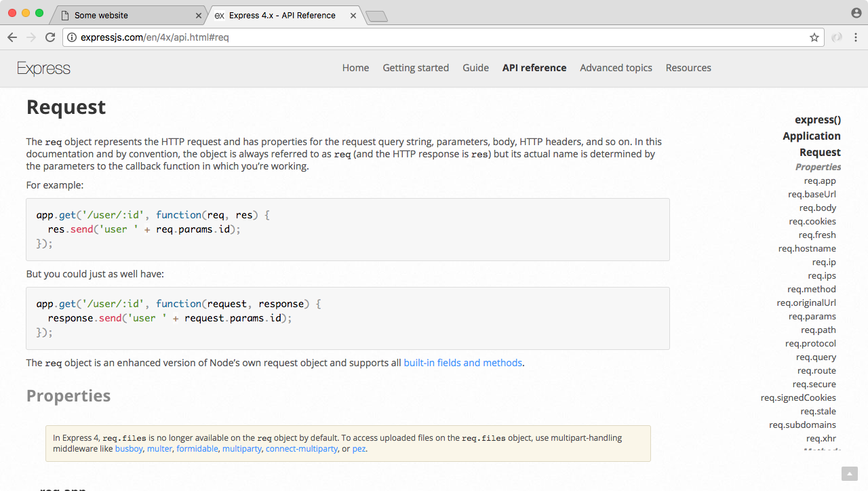Click the site info icon in address bar
The image size is (868, 491).
coord(72,38)
